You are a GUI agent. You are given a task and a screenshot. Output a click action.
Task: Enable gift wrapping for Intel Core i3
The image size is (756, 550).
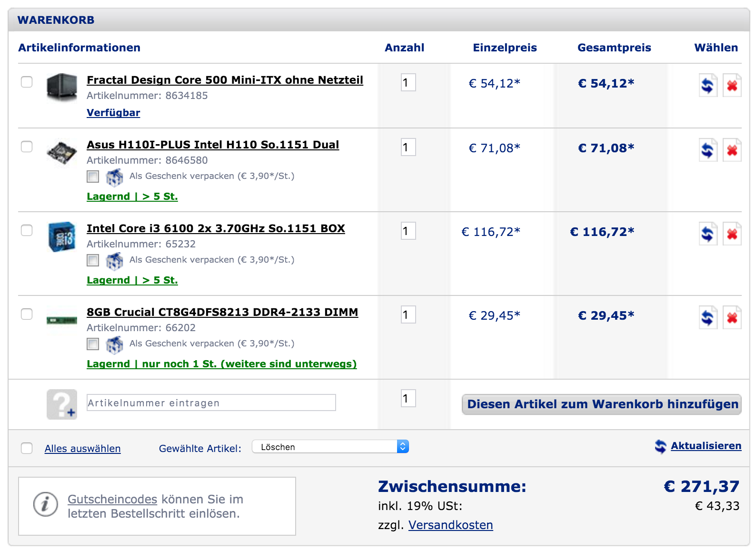[x=93, y=261]
